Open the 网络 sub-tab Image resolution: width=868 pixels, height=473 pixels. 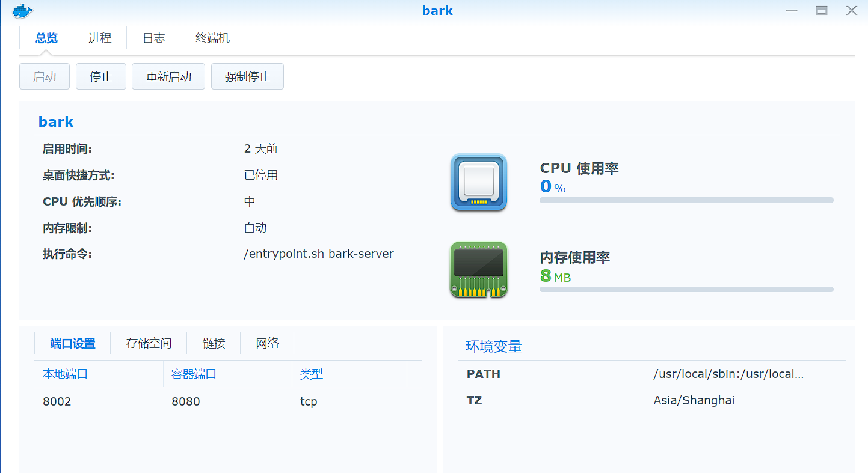[266, 343]
